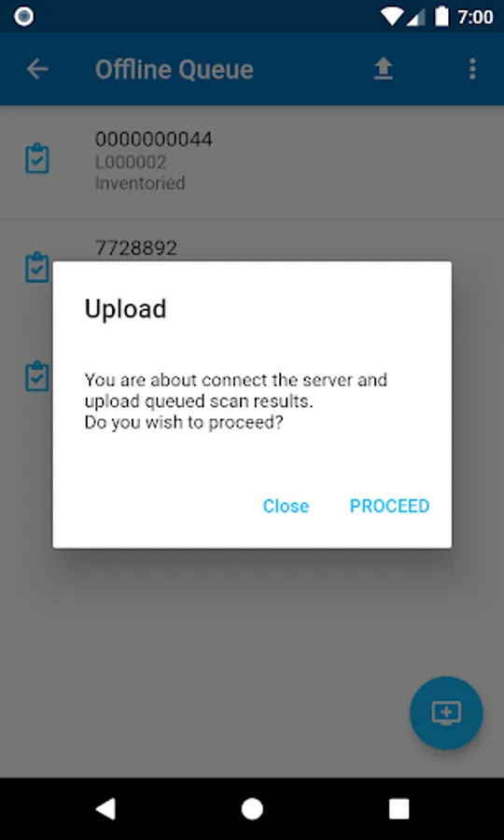Screen dimensions: 504x840
Task: Open the three-dot overflow menu
Action: (x=472, y=69)
